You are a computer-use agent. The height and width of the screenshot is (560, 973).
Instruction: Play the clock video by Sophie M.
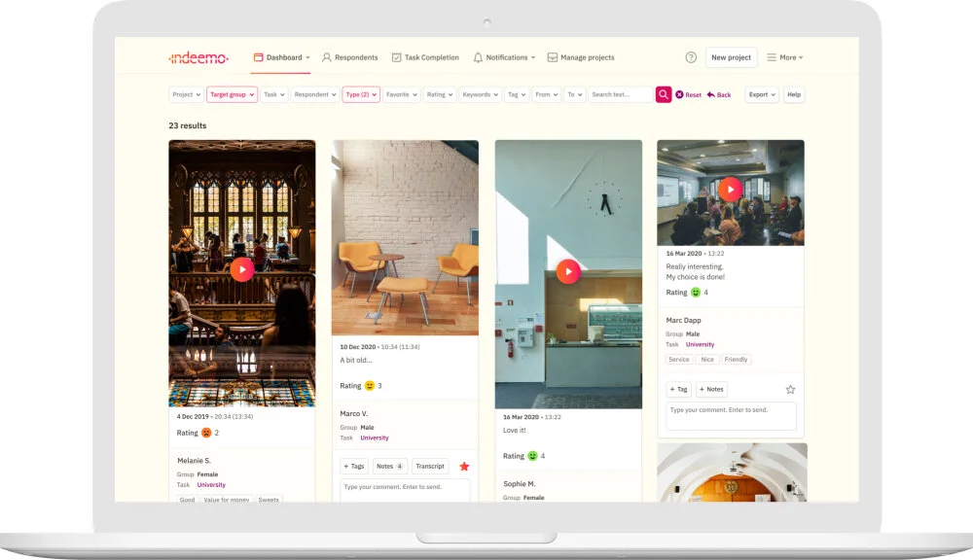pyautogui.click(x=568, y=271)
